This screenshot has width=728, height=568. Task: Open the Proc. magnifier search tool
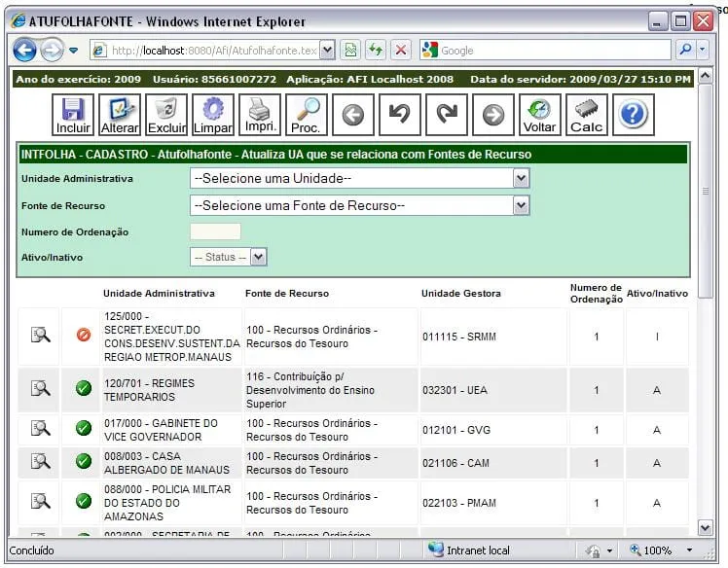click(307, 115)
